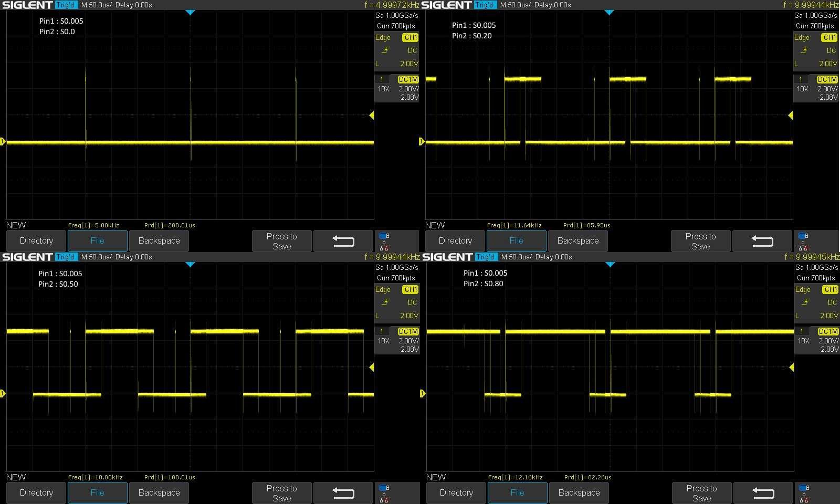Click the rising-edge slope icon on the S0.80 screen
This screenshot has height=504, width=840.
806,302
